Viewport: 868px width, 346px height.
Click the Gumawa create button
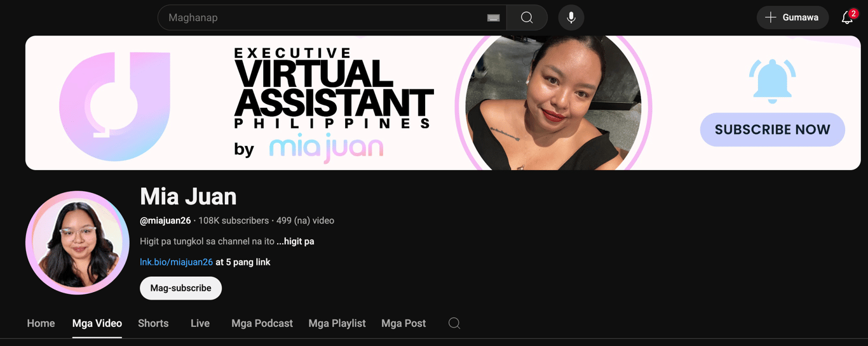point(792,18)
